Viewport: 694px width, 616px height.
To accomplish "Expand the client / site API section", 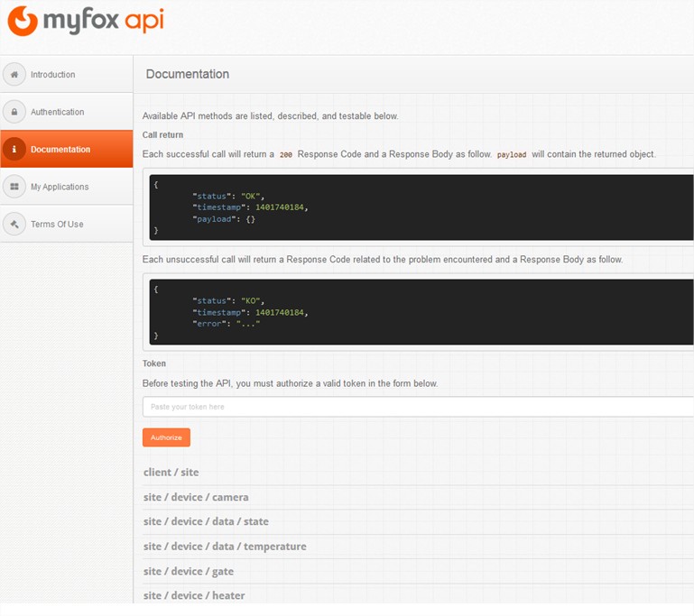I will 171,473.
